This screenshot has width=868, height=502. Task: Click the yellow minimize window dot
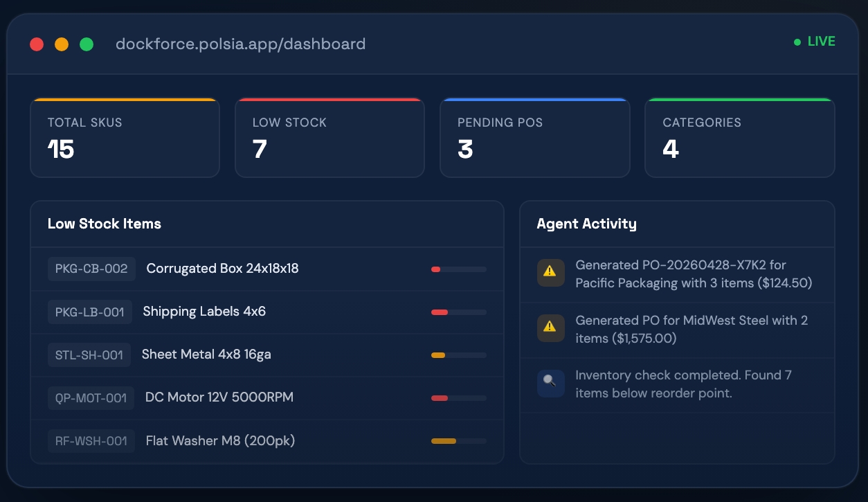62,44
